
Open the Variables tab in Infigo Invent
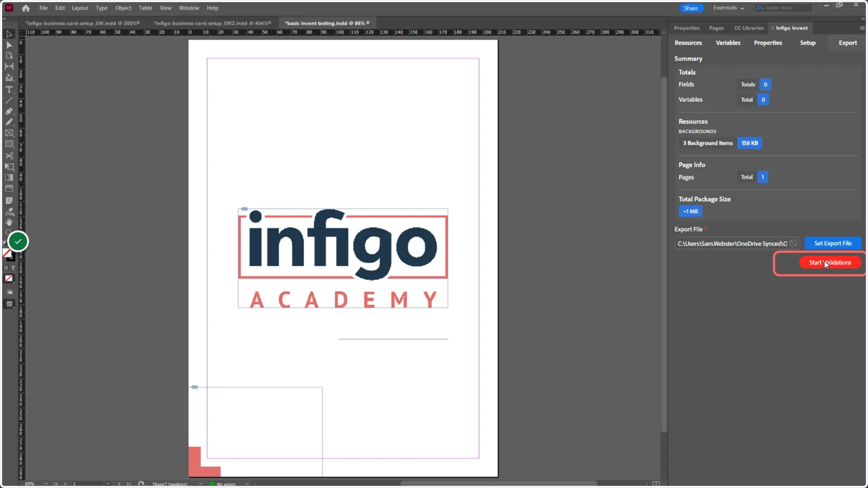(728, 43)
